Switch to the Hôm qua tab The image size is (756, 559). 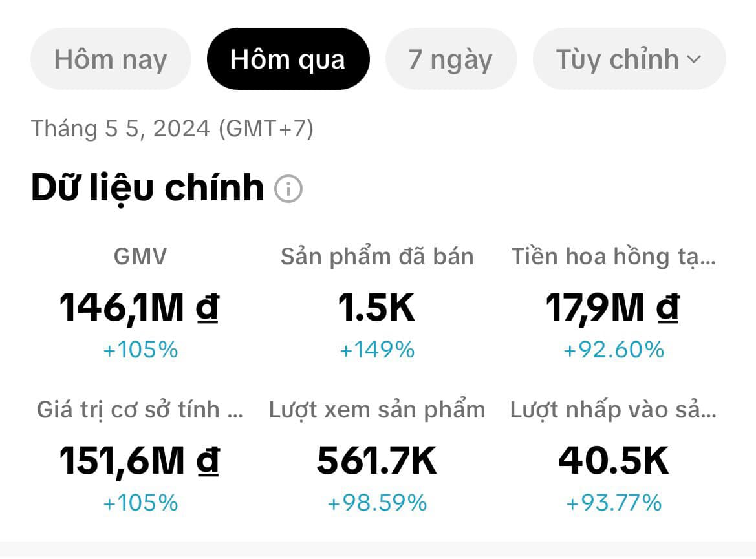[288, 59]
